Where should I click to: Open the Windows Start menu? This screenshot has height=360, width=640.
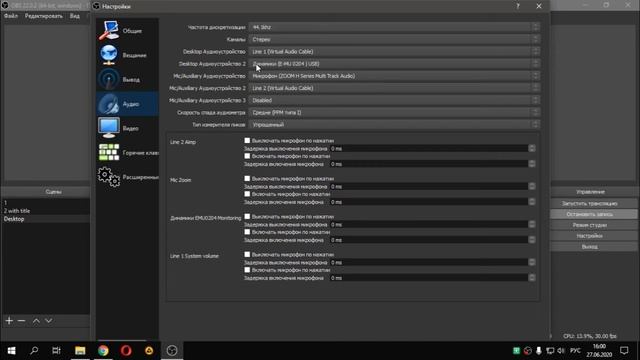(x=11, y=351)
